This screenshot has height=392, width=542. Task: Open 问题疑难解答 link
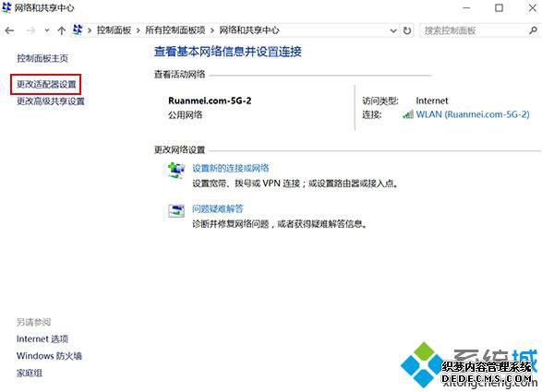[218, 209]
